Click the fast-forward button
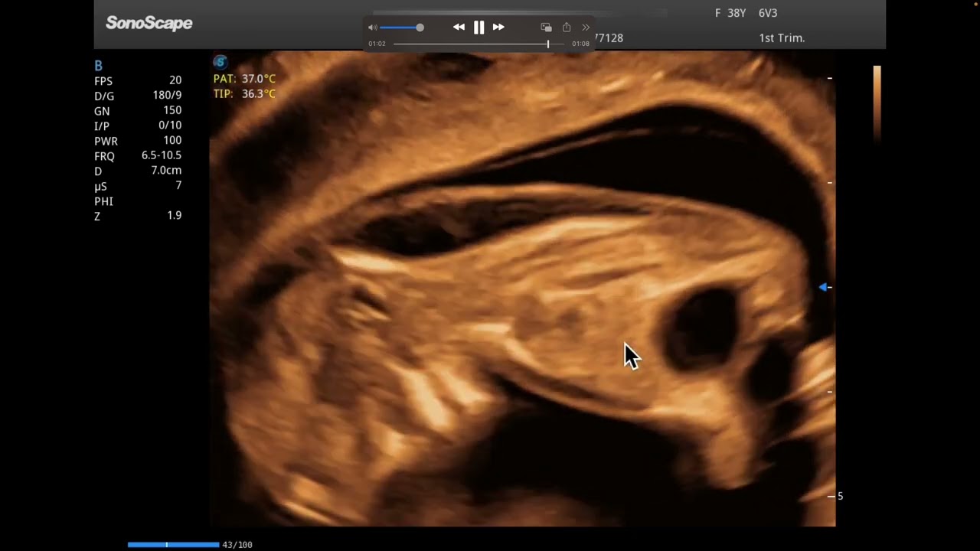The height and width of the screenshot is (551, 980). (x=498, y=27)
